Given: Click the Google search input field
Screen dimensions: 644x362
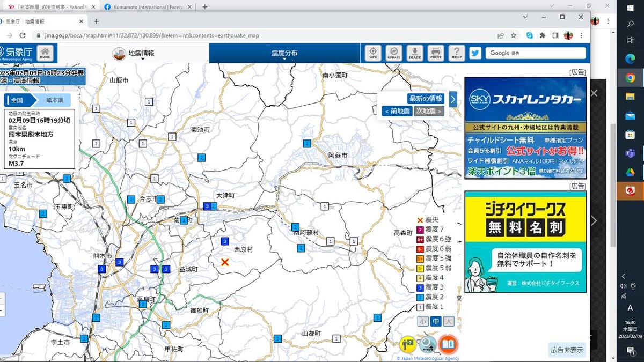Looking at the screenshot, I should pos(536,53).
